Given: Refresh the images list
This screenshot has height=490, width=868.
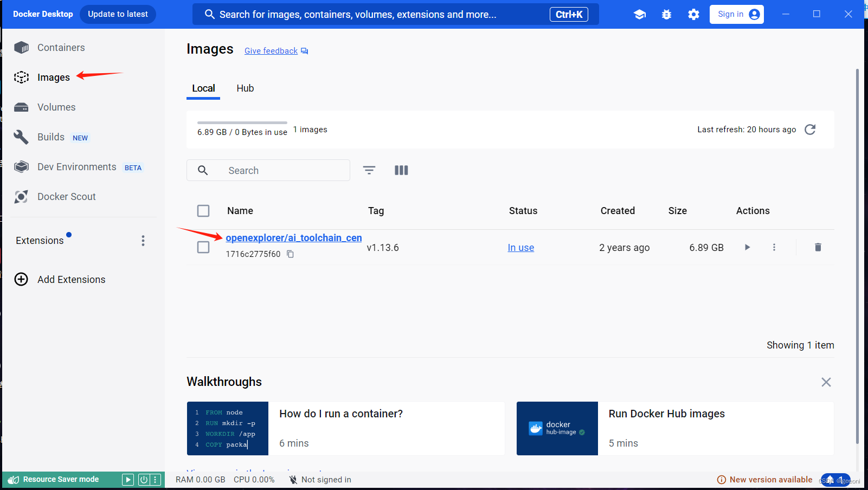Looking at the screenshot, I should (810, 130).
